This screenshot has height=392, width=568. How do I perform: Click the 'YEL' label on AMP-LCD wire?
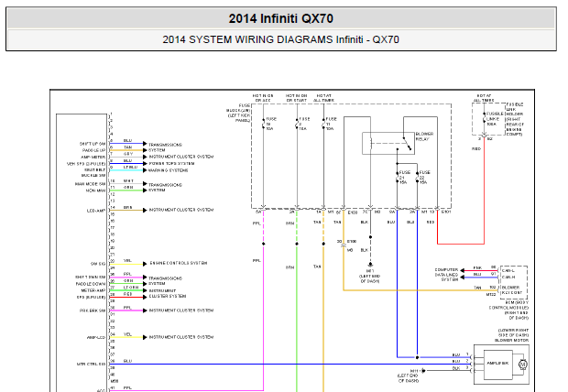[127, 334]
